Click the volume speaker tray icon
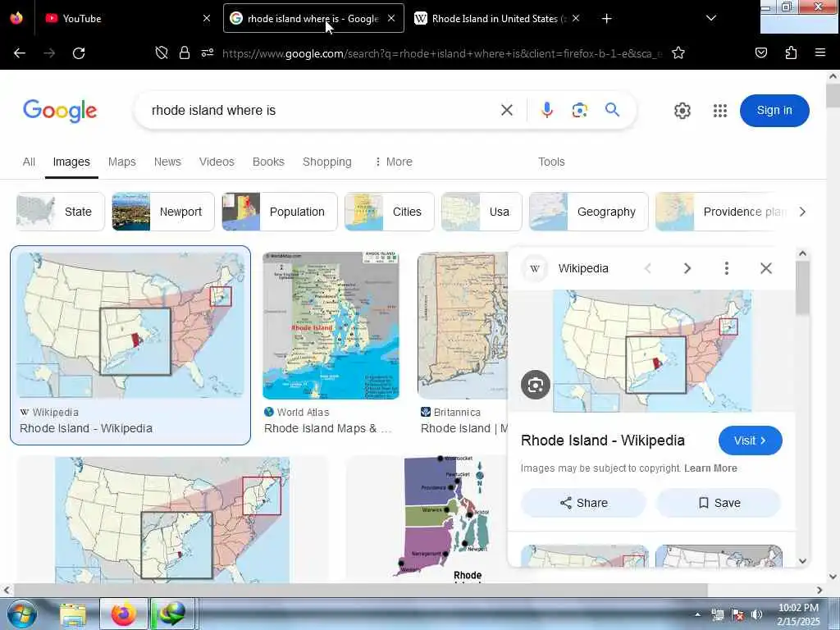 tap(756, 614)
